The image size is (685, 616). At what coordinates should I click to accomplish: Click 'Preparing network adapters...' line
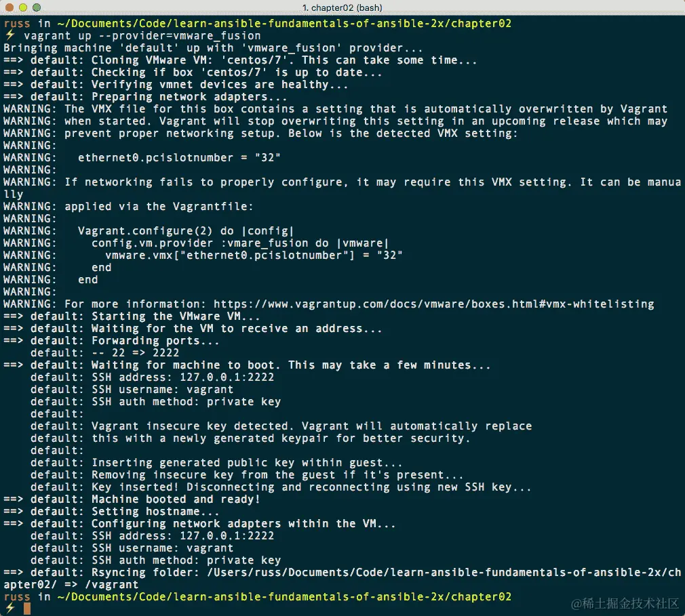click(145, 97)
